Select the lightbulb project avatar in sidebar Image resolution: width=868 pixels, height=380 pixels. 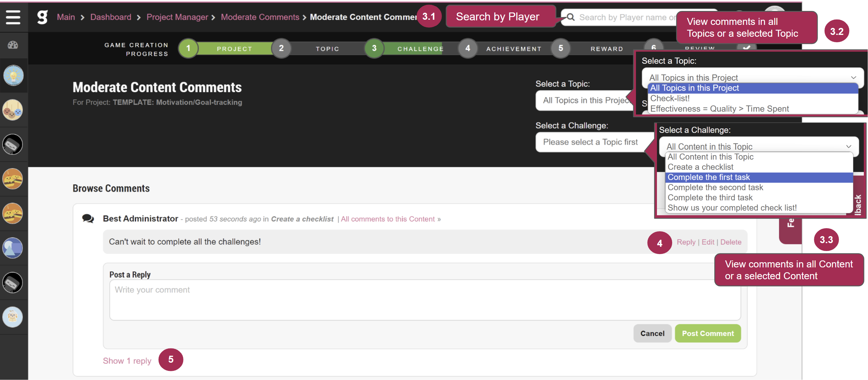click(x=13, y=76)
